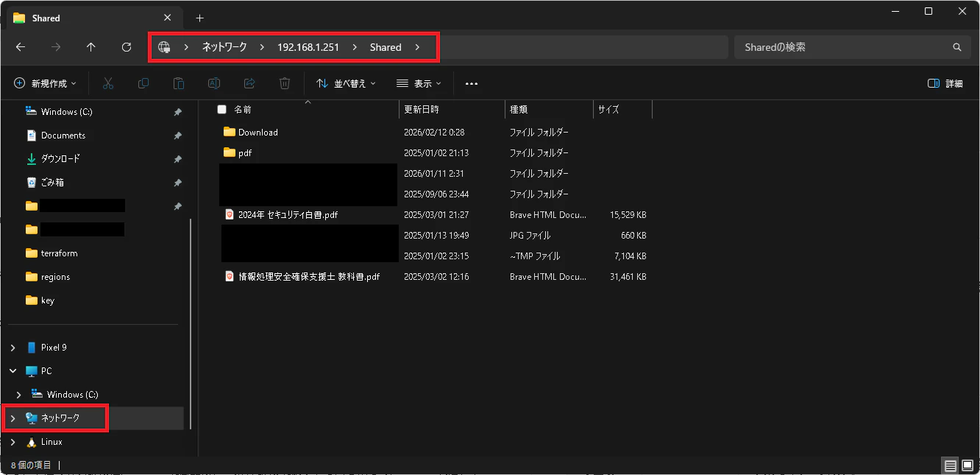Click the pin icon beside ごみ箱
Viewport: 980px width, 475px height.
[177, 183]
